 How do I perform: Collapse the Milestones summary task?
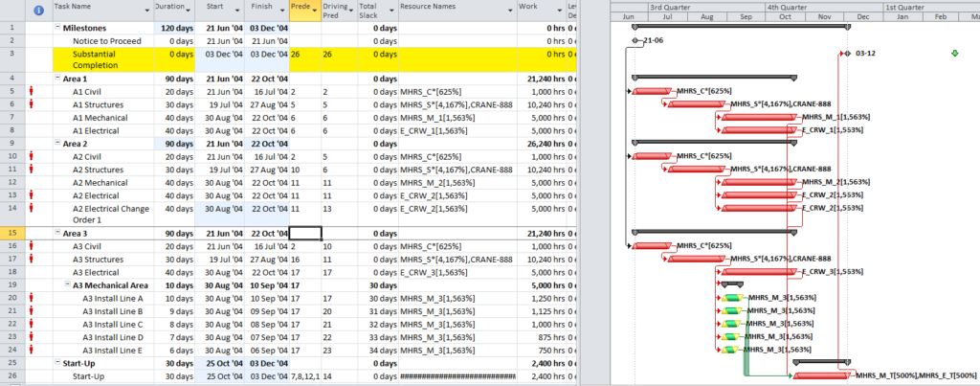click(x=57, y=28)
